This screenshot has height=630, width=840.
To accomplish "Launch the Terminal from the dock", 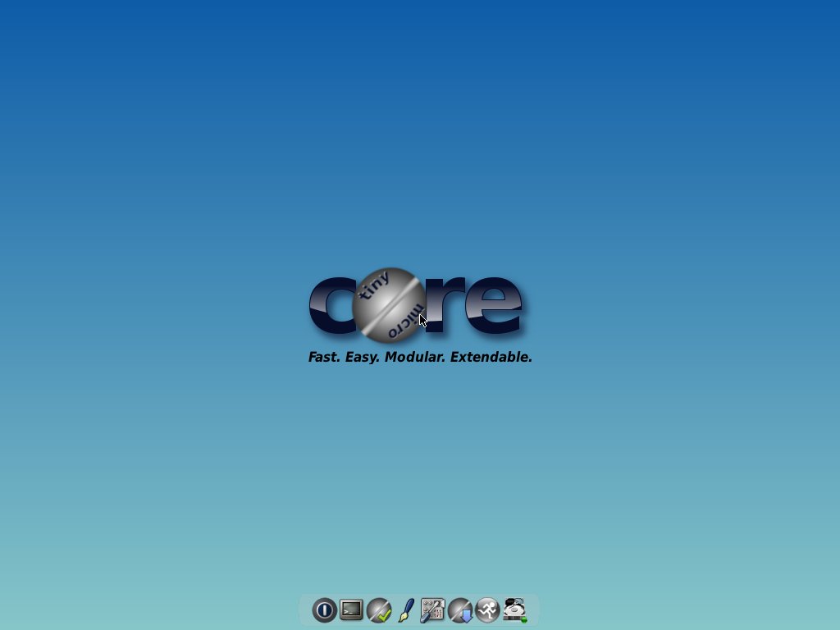I will [x=351, y=609].
